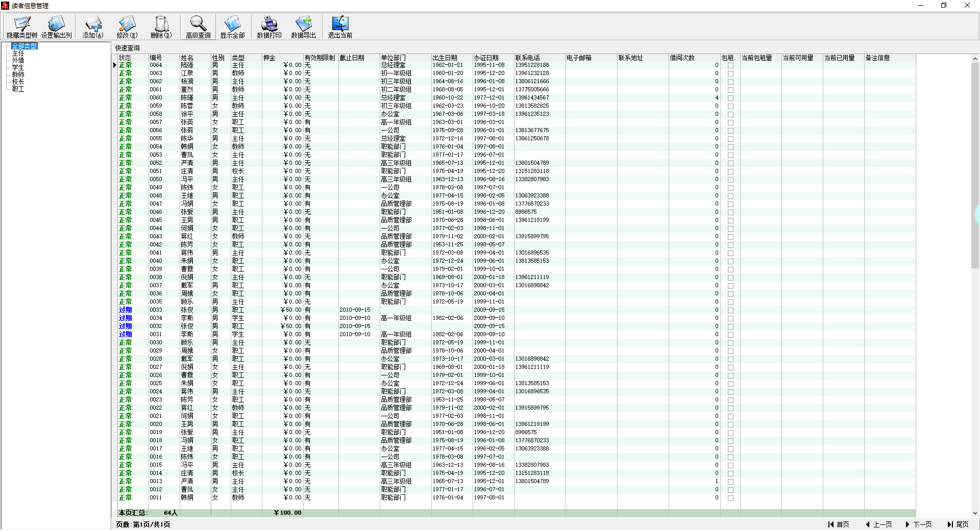Launch 数据打印 printer icon
Image resolution: width=980 pixels, height=530 pixels.
point(269,27)
